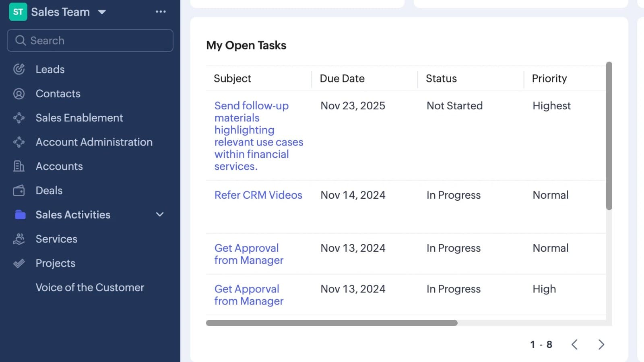Image resolution: width=644 pixels, height=362 pixels.
Task: Open Voice of the Customer
Action: click(x=90, y=287)
